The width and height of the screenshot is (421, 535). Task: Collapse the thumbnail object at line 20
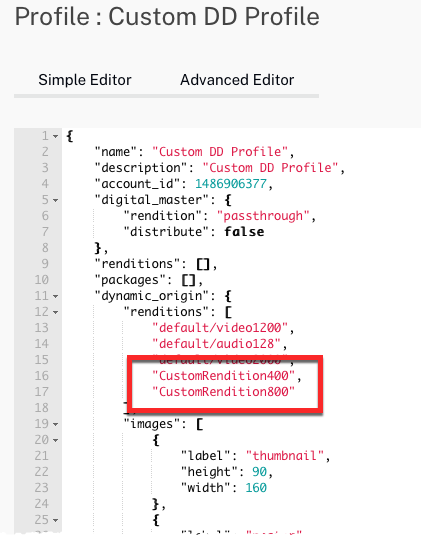(56, 440)
